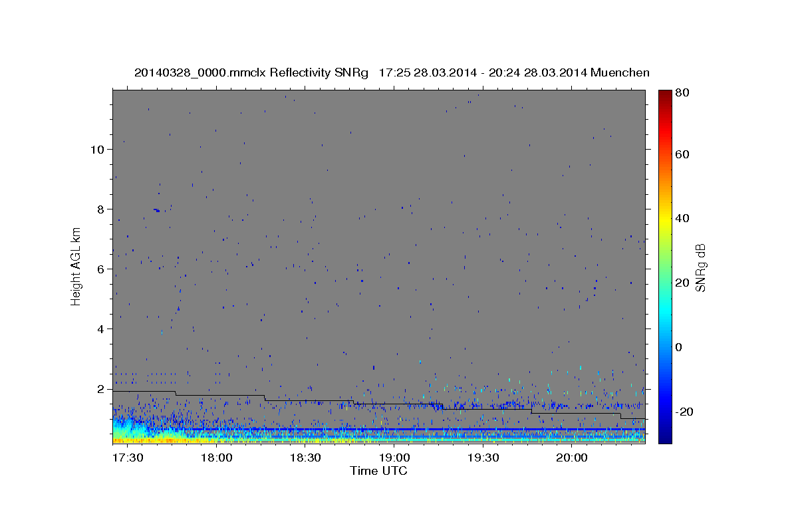
Task: Click the colorbar value 40
Action: [682, 218]
